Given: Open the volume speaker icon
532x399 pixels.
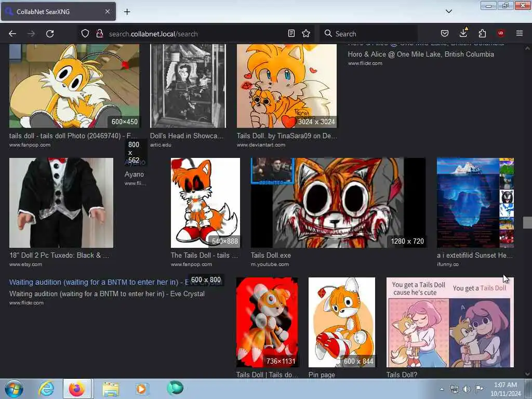Looking at the screenshot, I should (x=467, y=389).
